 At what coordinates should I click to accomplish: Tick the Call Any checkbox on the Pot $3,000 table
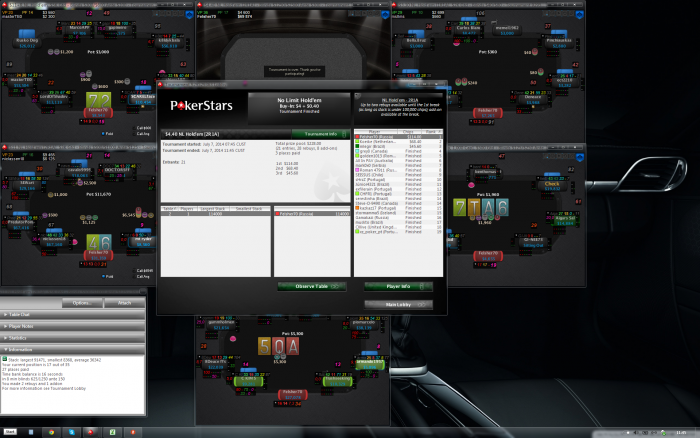[x=134, y=133]
